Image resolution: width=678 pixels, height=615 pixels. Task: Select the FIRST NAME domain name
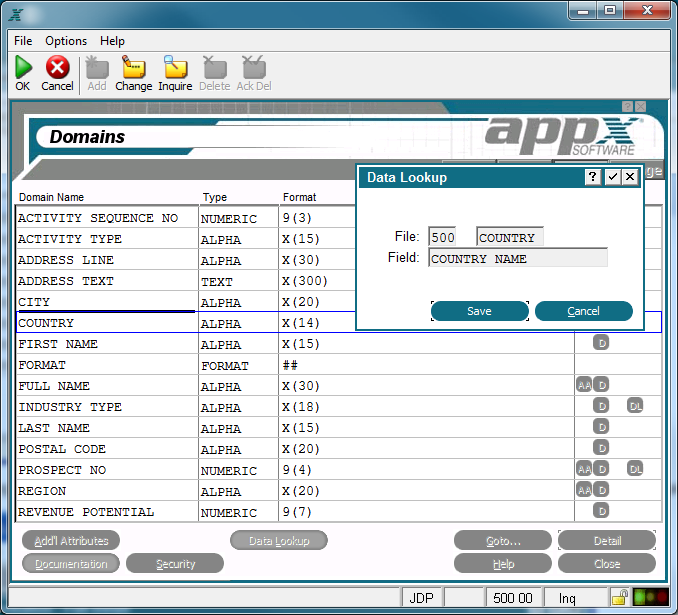point(58,344)
